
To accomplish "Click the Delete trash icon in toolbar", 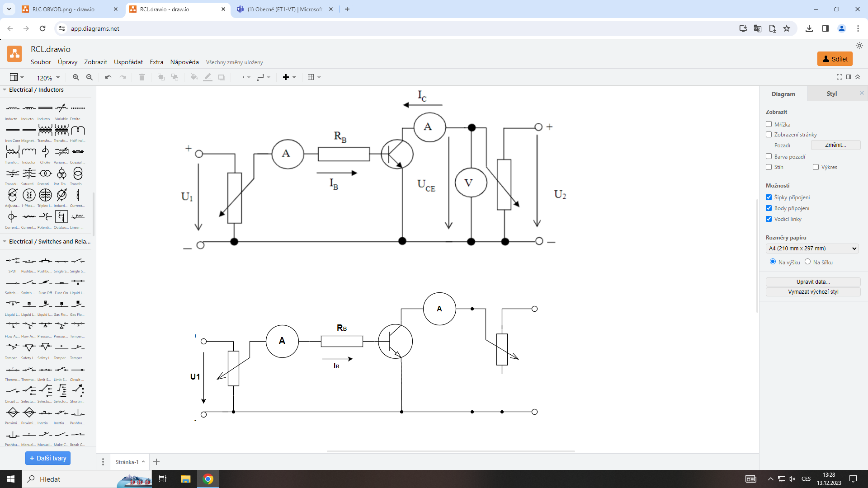I will tap(142, 77).
